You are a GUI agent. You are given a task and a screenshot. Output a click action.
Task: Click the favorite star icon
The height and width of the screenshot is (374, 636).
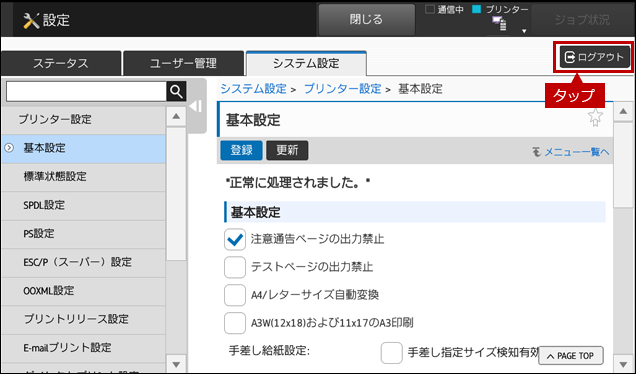click(595, 118)
